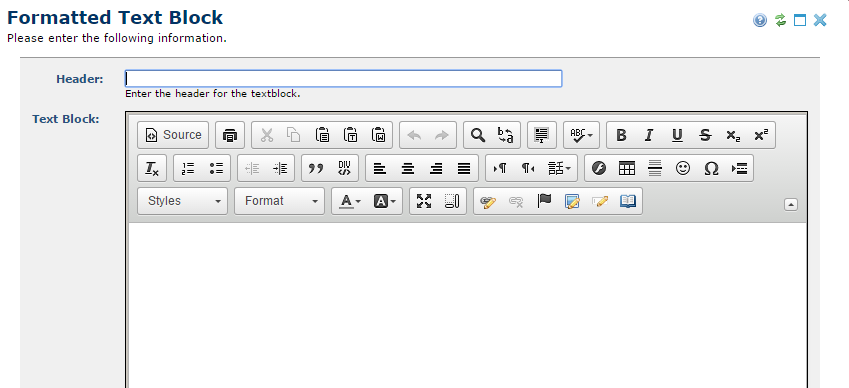Toggle Bold formatting
Image resolution: width=849 pixels, height=388 pixels.
tap(622, 135)
